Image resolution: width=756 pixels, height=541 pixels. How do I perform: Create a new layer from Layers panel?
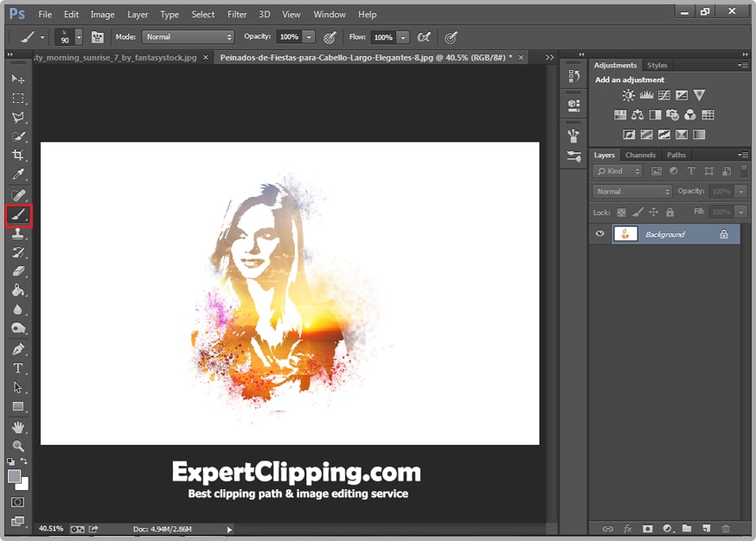coord(706,528)
